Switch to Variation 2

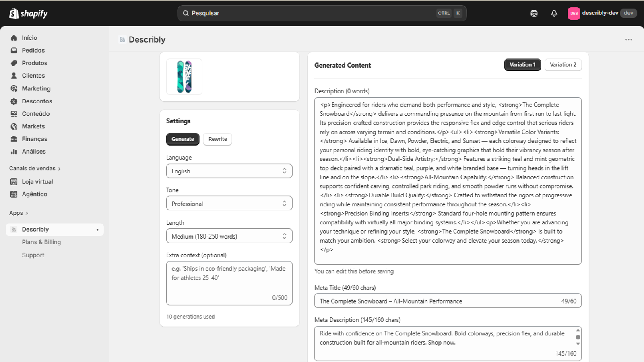[563, 65]
